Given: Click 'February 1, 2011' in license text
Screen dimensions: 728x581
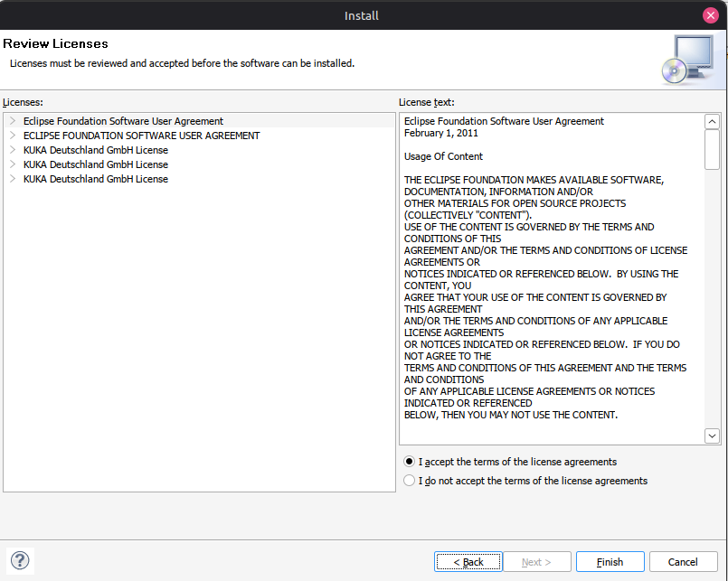Looking at the screenshot, I should [x=440, y=133].
